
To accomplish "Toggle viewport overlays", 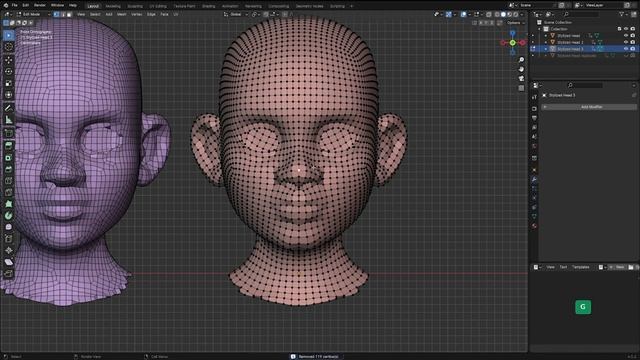I will pos(464,14).
